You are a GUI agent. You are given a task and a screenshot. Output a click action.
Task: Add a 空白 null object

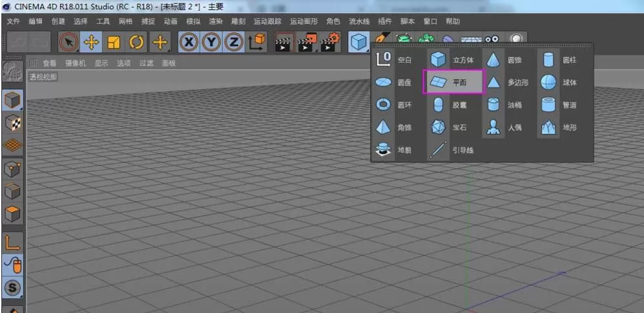(394, 60)
